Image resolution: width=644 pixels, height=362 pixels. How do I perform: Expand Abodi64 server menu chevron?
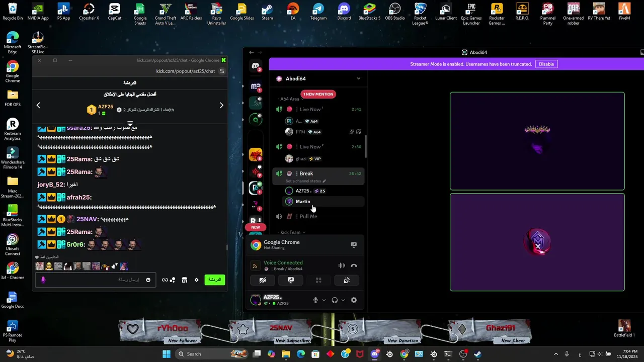point(358,78)
